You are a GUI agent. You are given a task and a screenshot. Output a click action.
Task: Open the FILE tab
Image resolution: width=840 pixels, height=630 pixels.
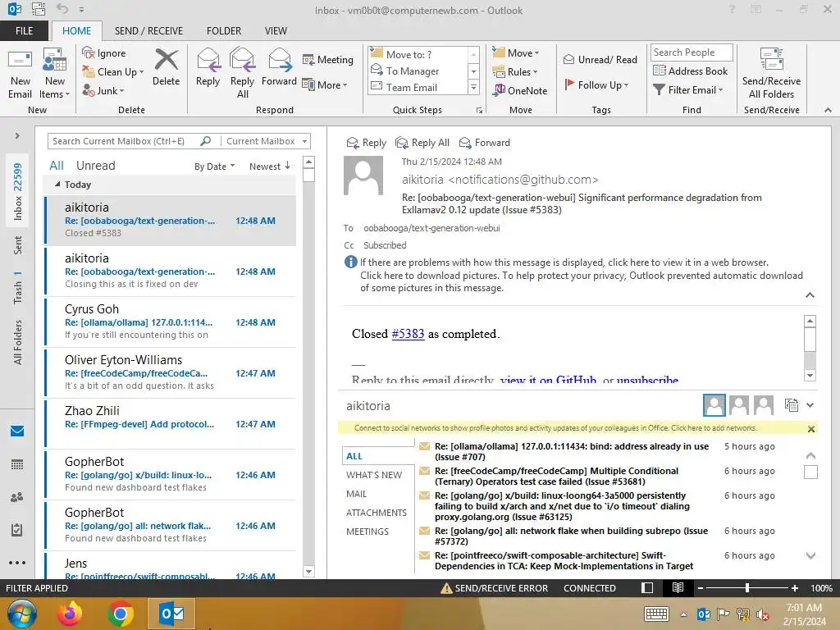point(24,31)
